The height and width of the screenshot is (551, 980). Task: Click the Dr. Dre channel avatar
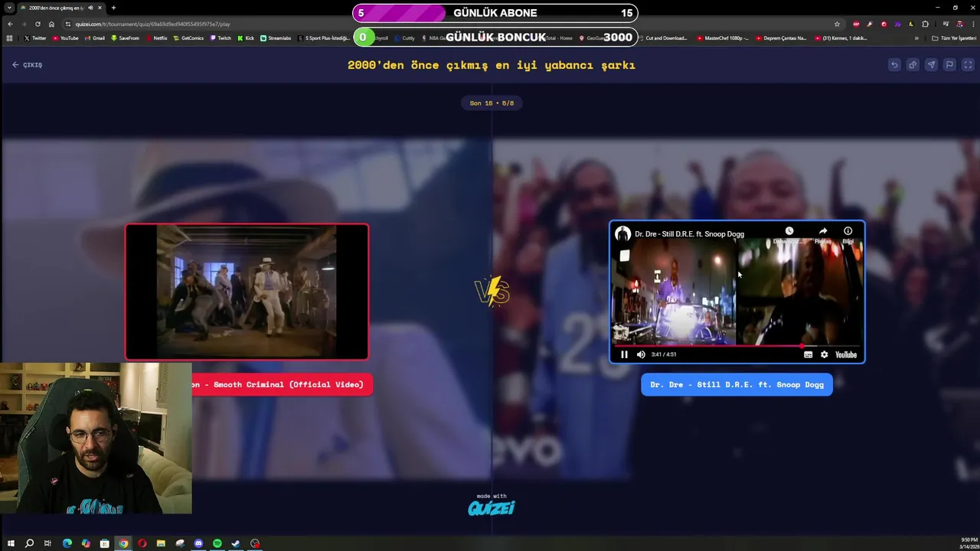click(x=622, y=234)
